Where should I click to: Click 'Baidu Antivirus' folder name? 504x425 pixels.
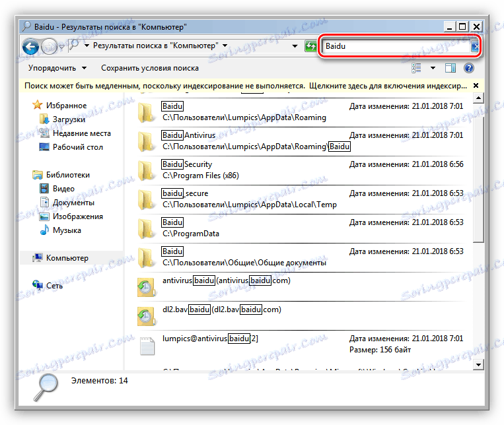click(x=189, y=135)
